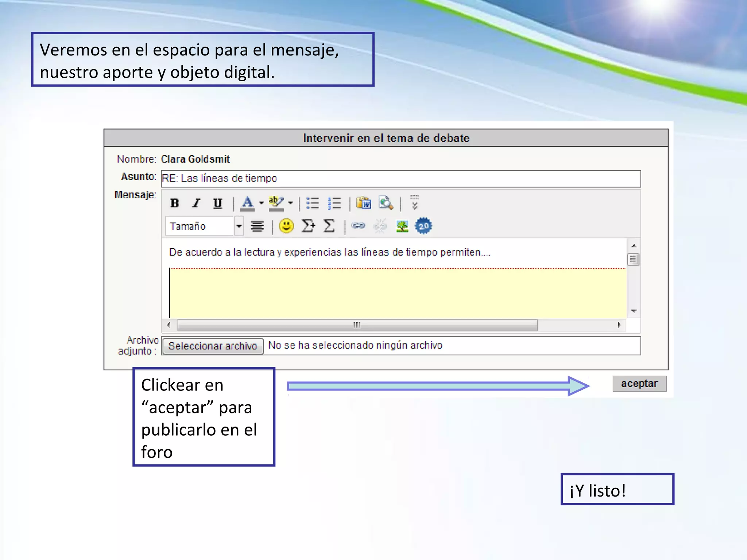This screenshot has width=747, height=560.
Task: Click the highlight color swatch icon
Action: point(276,203)
